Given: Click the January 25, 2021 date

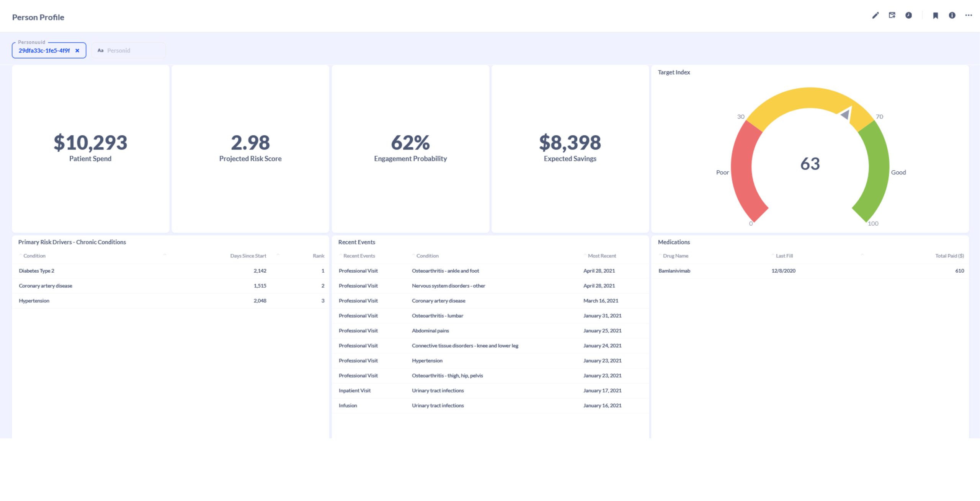Looking at the screenshot, I should pyautogui.click(x=602, y=330).
